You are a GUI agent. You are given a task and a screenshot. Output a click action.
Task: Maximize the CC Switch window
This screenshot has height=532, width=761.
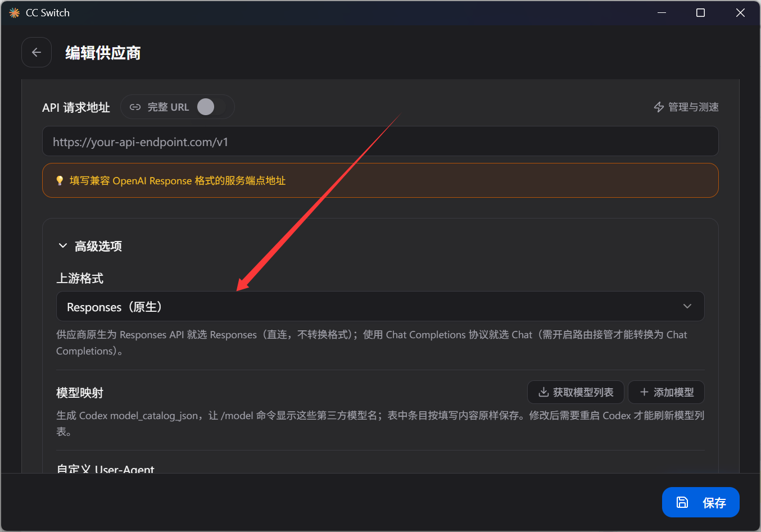[x=700, y=13]
